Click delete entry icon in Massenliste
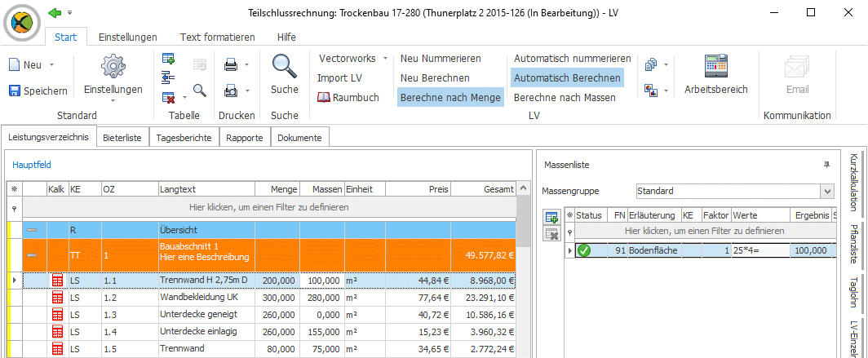This screenshot has width=868, height=358. 551,234
